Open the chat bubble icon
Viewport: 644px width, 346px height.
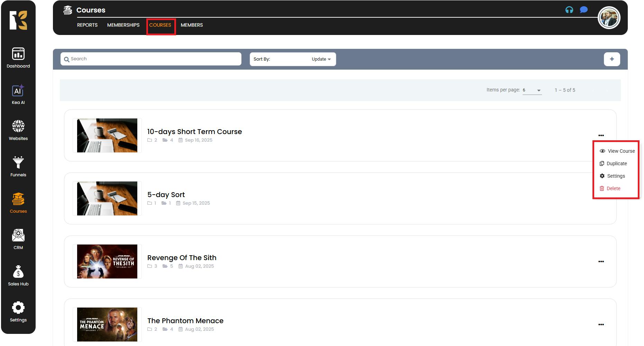[x=584, y=10]
